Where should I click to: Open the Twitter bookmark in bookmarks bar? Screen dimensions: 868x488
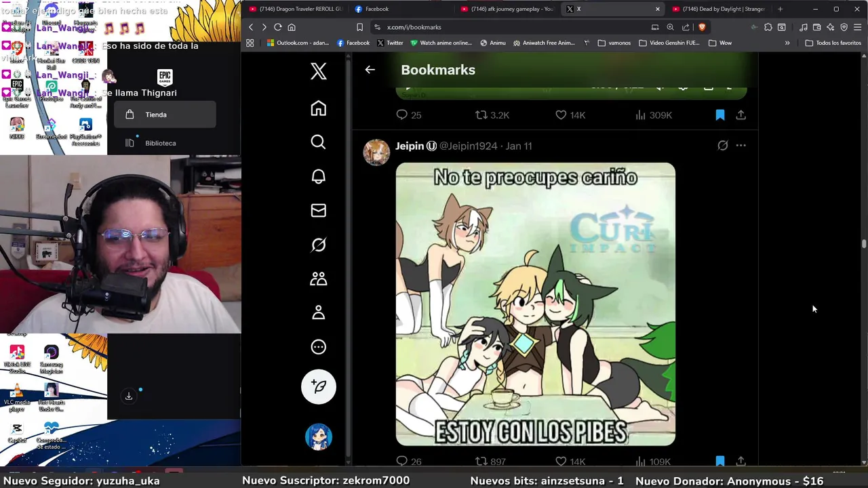pyautogui.click(x=390, y=43)
